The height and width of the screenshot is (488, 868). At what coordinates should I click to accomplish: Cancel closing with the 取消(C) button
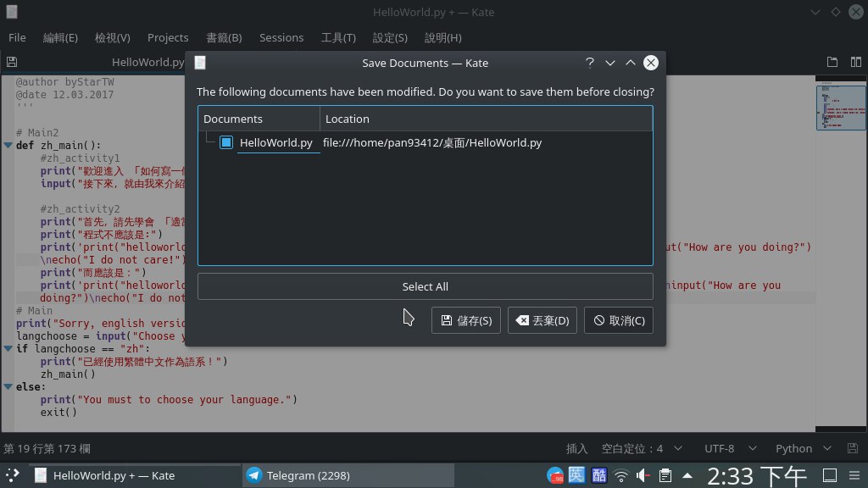[618, 320]
